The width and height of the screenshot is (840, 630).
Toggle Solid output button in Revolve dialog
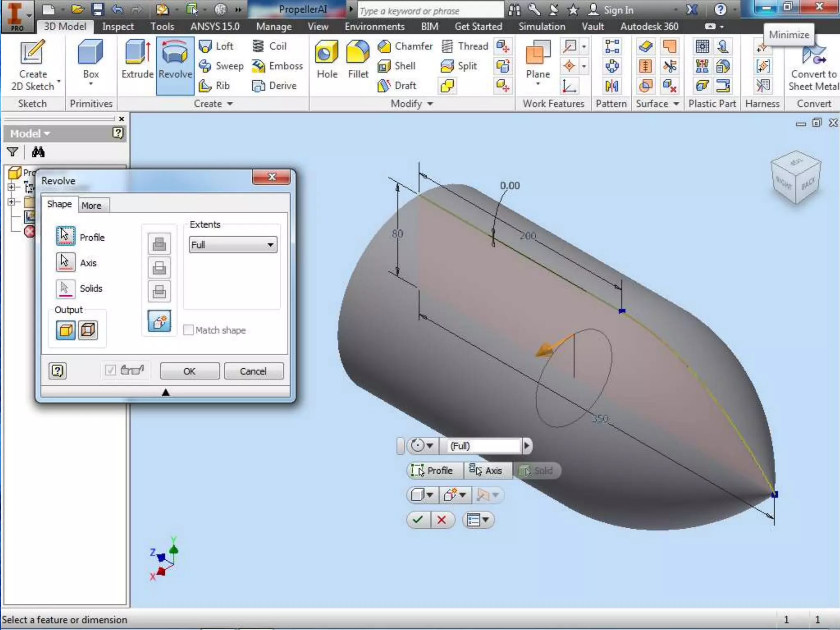[66, 330]
